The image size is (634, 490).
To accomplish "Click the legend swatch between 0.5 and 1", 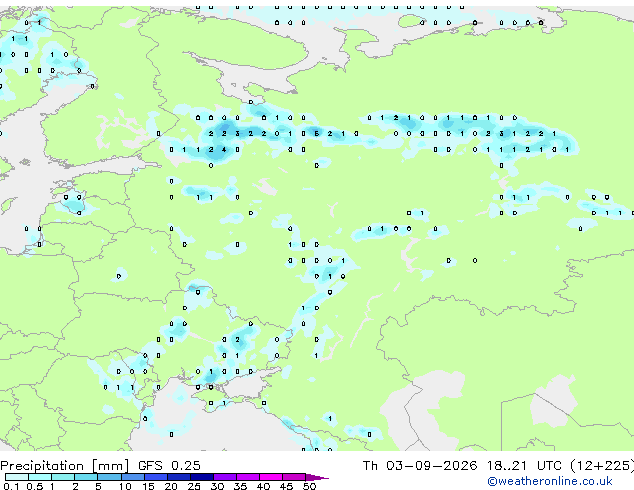I will pos(40,477).
